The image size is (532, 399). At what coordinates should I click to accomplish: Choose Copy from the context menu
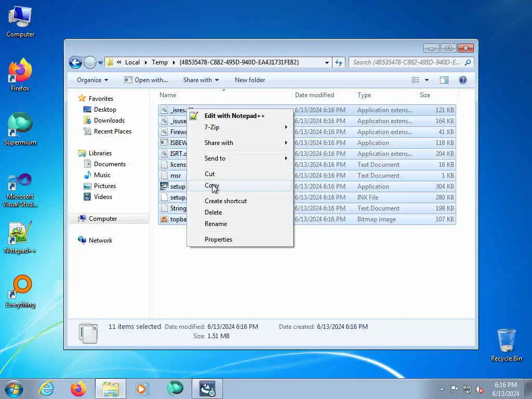click(x=240, y=185)
